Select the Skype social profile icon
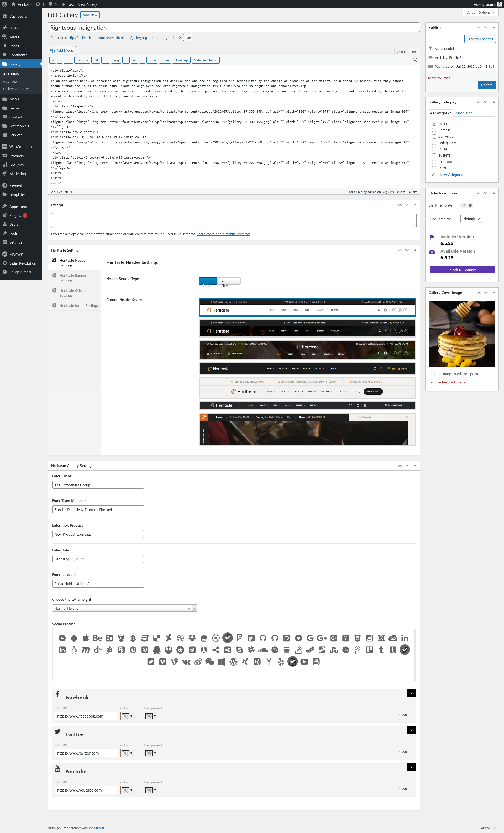Image resolution: width=504 pixels, height=833 pixels. (x=239, y=650)
